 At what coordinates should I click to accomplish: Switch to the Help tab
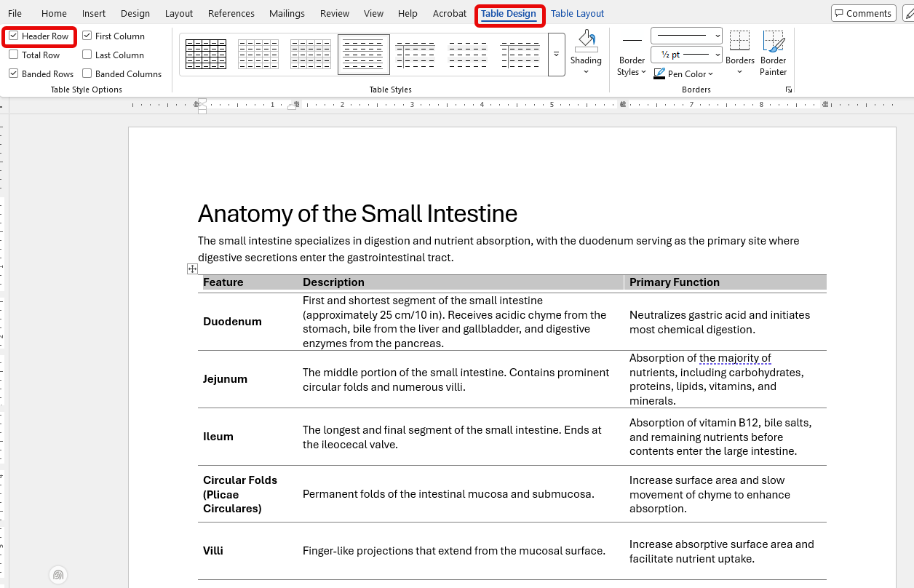(x=408, y=13)
